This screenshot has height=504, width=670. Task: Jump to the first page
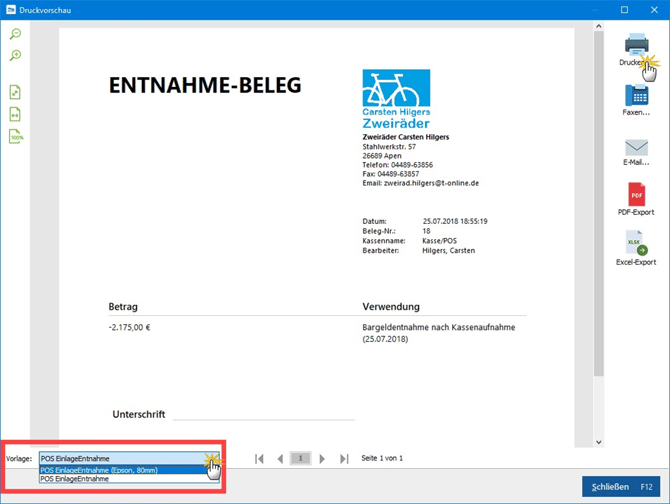point(259,459)
